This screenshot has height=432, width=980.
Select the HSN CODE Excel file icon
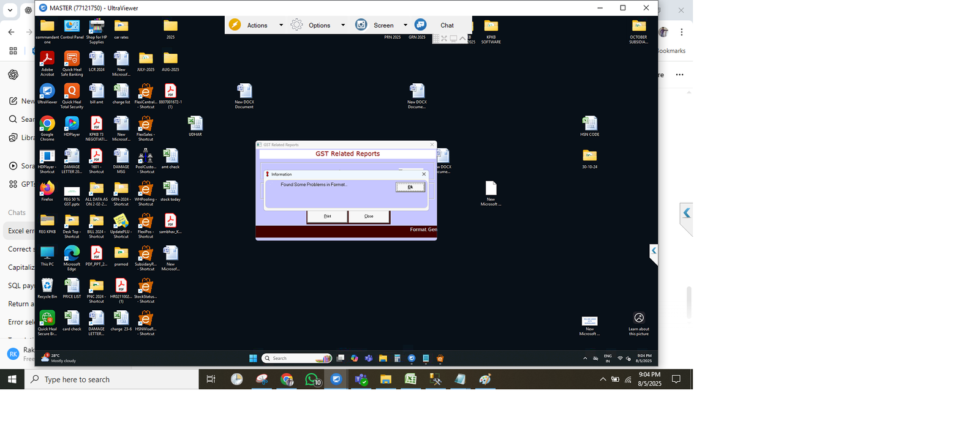point(589,125)
